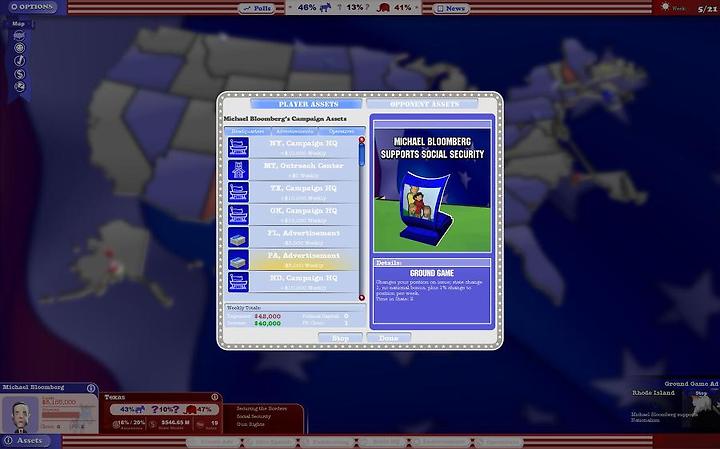The width and height of the screenshot is (720, 449).
Task: Click the Securing the Borders issue
Action: 262,409
